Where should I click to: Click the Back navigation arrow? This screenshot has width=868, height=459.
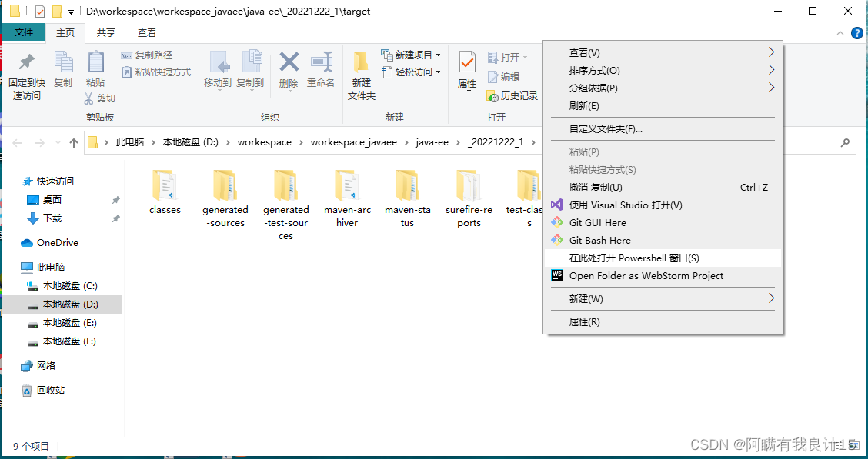click(17, 143)
